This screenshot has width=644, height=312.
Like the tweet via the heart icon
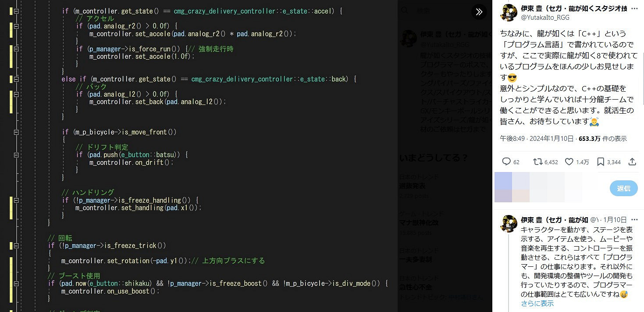(x=569, y=162)
